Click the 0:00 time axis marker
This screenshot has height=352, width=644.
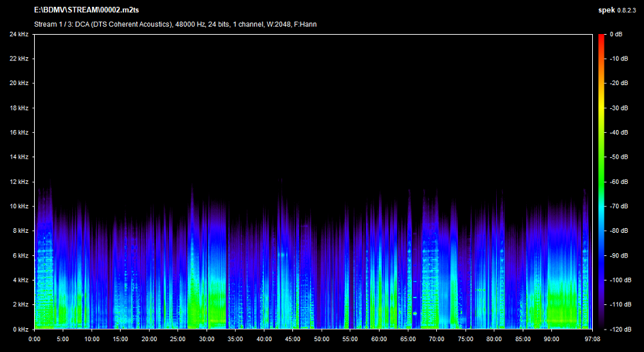pos(34,338)
